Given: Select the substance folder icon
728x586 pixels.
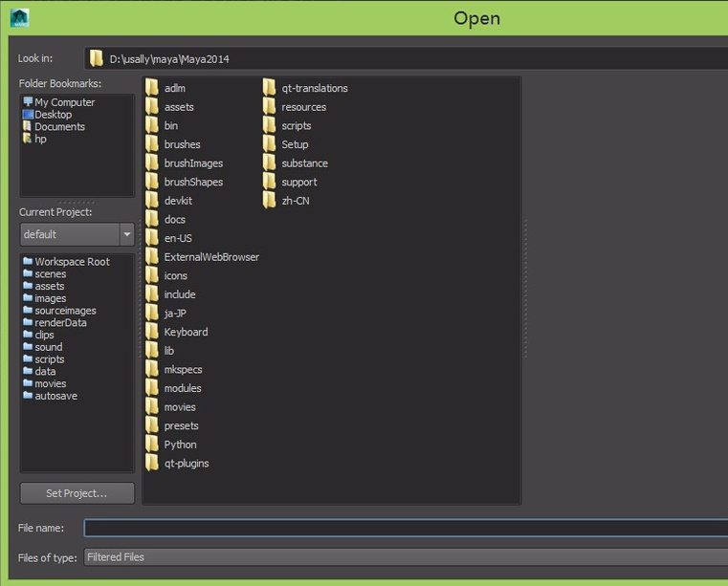Looking at the screenshot, I should pyautogui.click(x=269, y=163).
